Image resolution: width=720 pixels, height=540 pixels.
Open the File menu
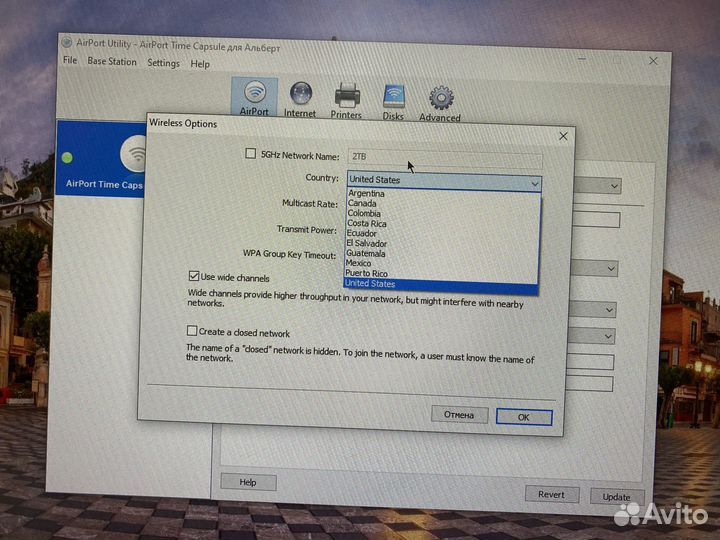click(70, 60)
